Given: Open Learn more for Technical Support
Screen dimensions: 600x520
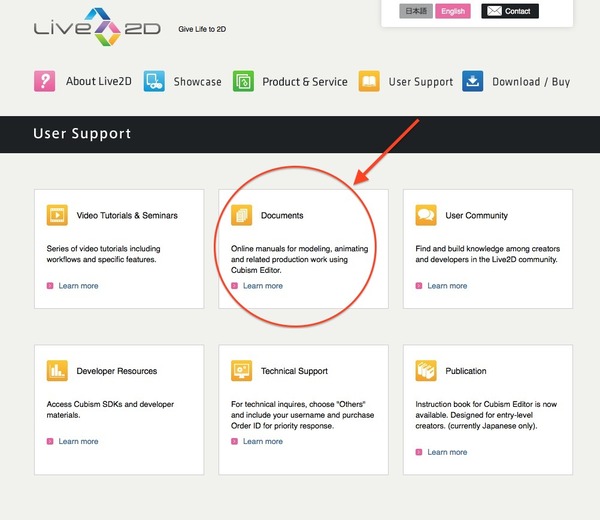Looking at the screenshot, I should point(263,441).
